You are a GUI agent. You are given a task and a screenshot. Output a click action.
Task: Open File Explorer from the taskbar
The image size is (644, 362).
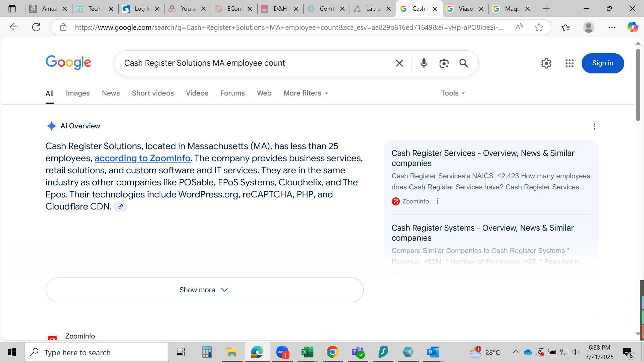pyautogui.click(x=232, y=352)
